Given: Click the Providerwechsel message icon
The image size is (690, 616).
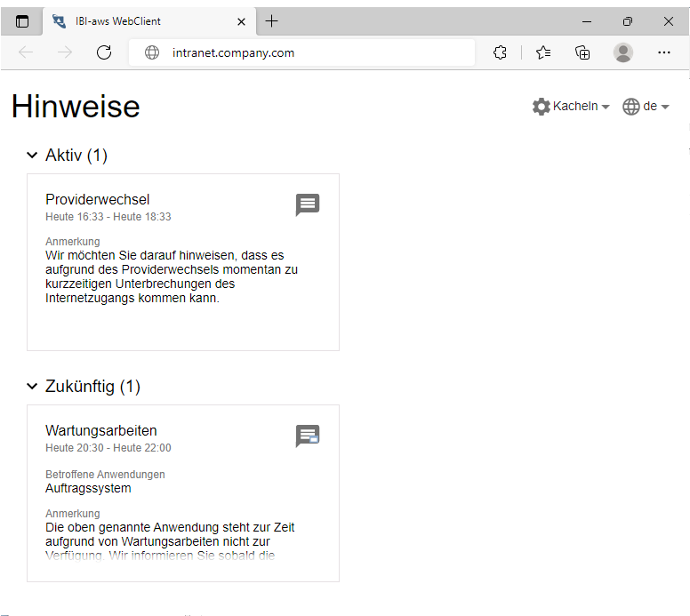Looking at the screenshot, I should coord(307,204).
